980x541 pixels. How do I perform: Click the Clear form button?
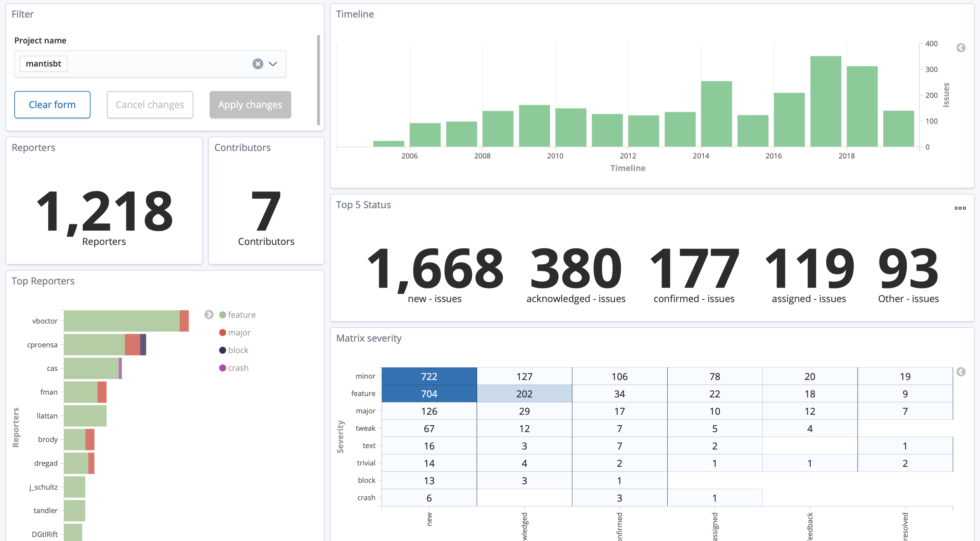(52, 104)
